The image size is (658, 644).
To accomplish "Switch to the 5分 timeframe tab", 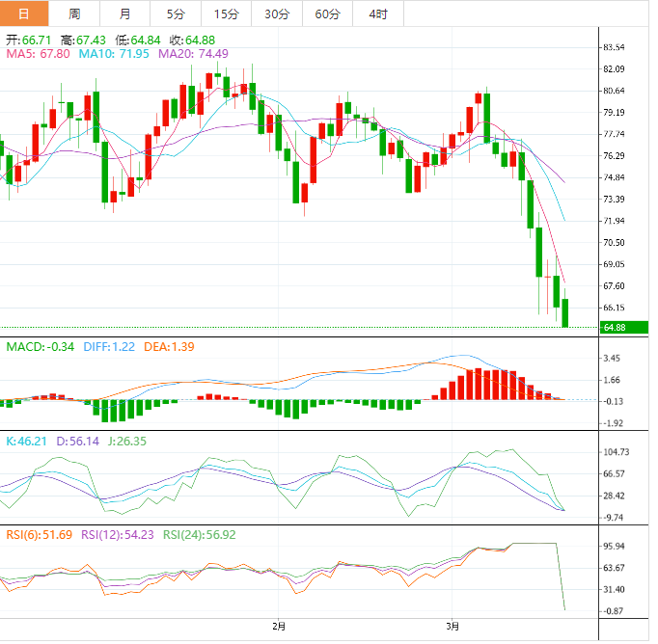I will pyautogui.click(x=176, y=13).
